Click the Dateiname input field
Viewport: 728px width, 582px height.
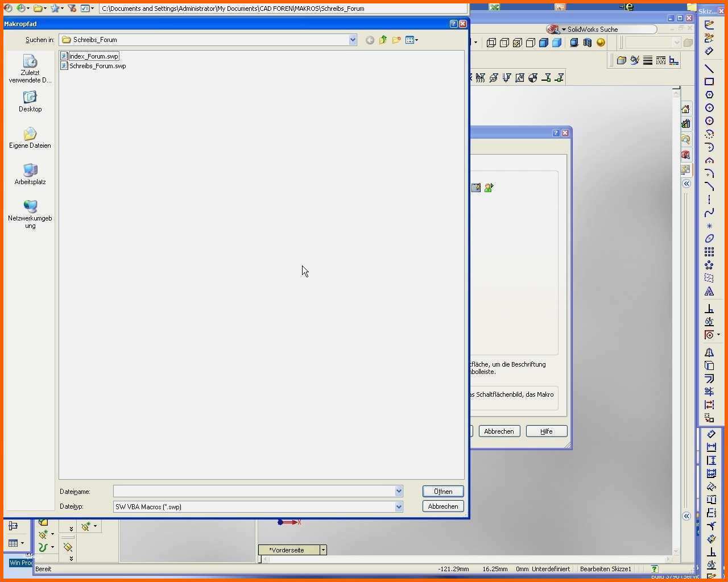coord(258,491)
